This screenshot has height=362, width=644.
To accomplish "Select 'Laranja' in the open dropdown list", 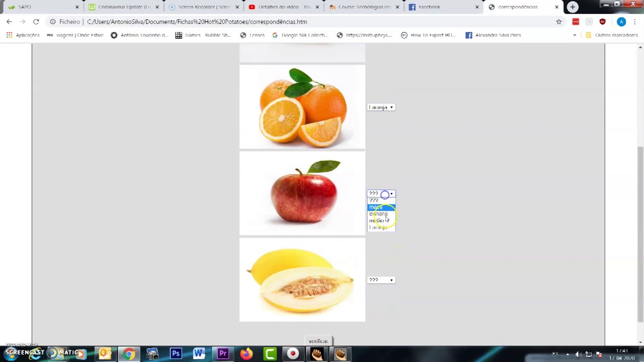I will tap(381, 227).
